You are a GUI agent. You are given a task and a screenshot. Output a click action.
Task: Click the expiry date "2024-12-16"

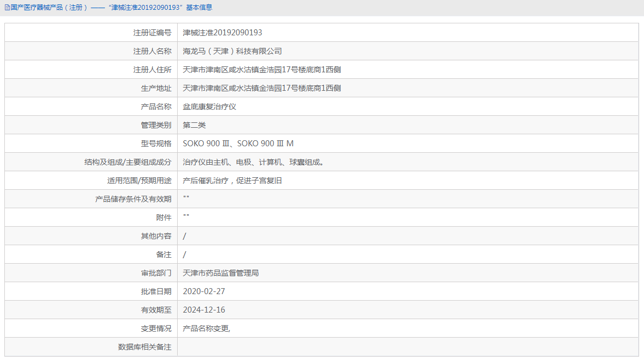click(204, 310)
